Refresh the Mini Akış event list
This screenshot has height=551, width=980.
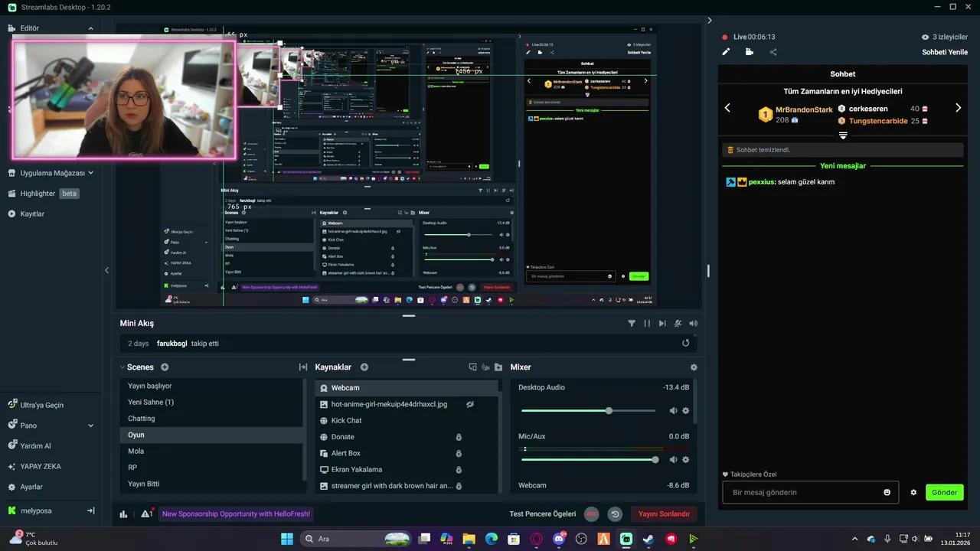[686, 344]
